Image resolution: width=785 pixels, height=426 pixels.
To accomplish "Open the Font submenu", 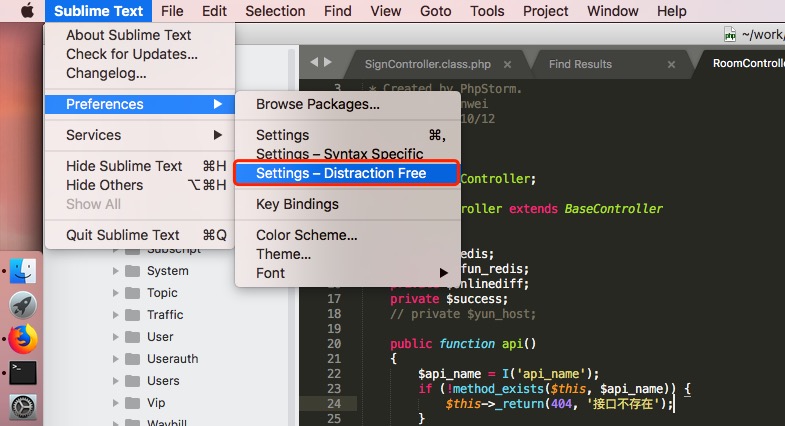I will pos(348,273).
